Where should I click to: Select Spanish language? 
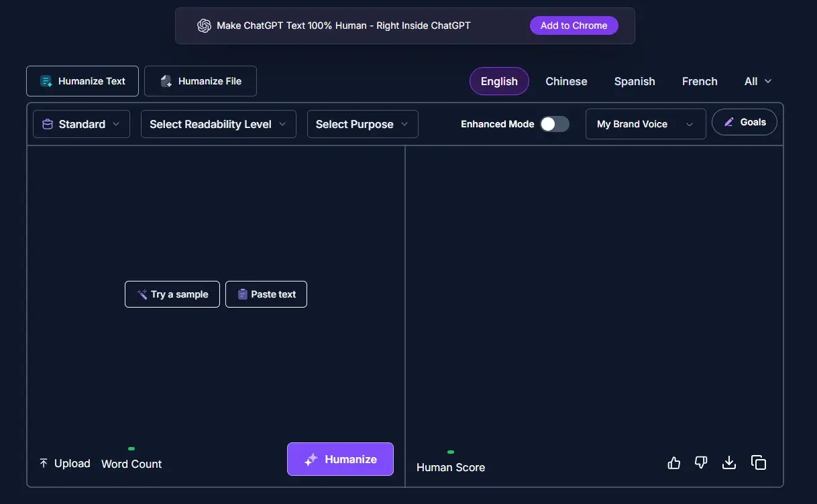[635, 81]
